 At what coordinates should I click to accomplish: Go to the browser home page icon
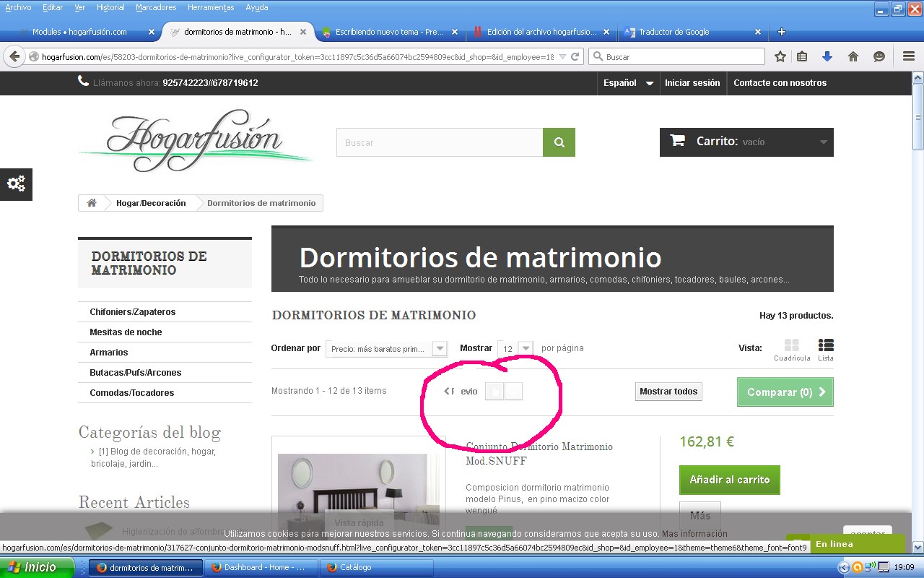click(x=853, y=56)
